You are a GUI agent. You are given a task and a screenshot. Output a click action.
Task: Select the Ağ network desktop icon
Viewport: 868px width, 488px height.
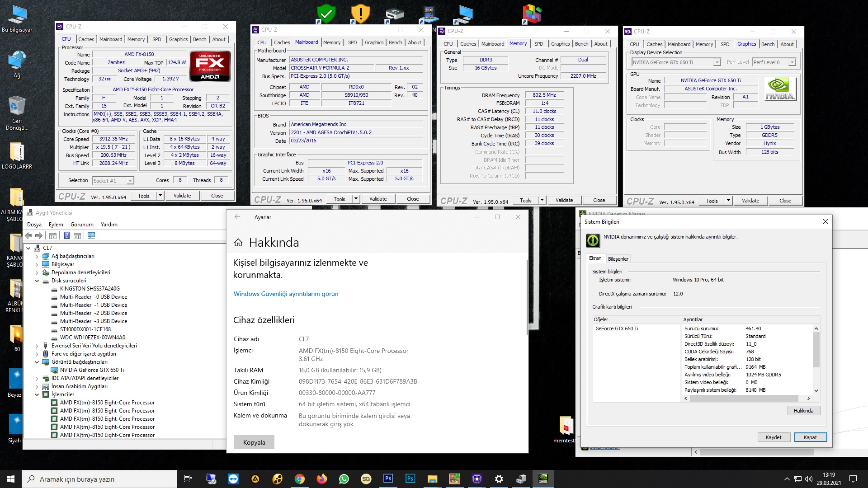pos(17,64)
